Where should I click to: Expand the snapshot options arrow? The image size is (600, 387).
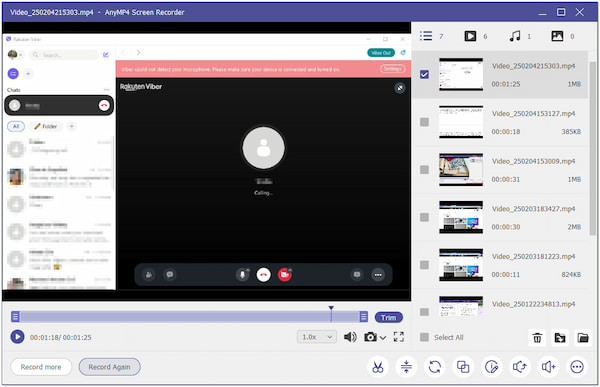point(383,338)
